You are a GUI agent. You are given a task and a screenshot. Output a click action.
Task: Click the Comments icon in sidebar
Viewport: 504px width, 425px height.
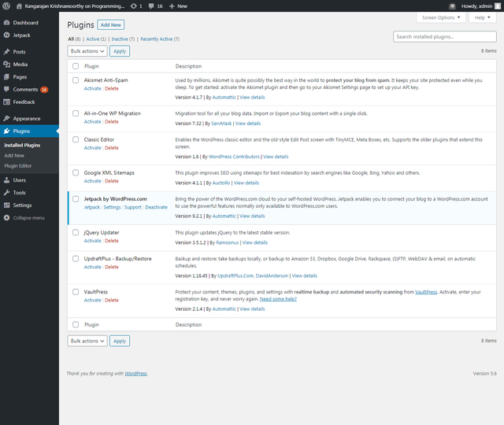click(x=6, y=89)
